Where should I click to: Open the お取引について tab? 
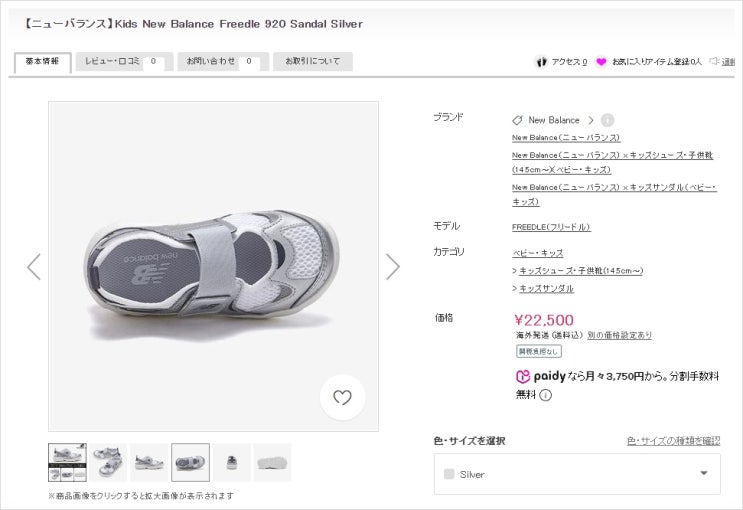(x=313, y=62)
